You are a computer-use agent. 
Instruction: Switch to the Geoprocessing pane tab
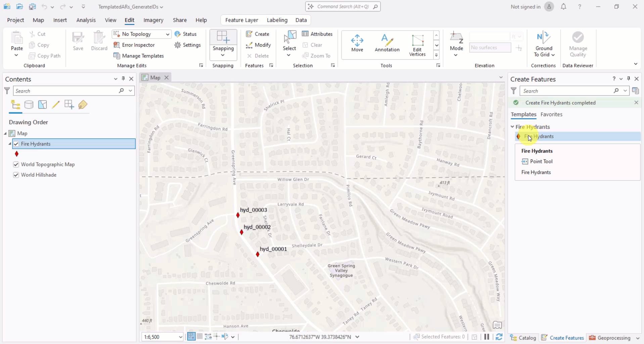coord(610,338)
